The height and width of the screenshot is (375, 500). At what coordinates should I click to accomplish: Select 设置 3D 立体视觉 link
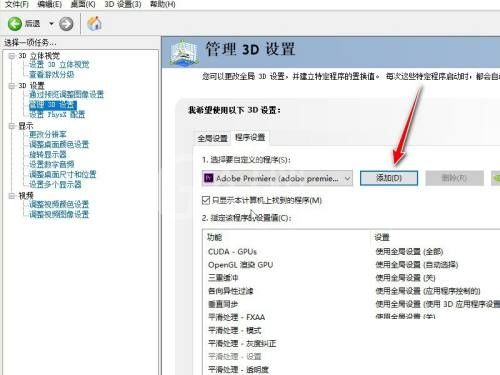point(59,64)
